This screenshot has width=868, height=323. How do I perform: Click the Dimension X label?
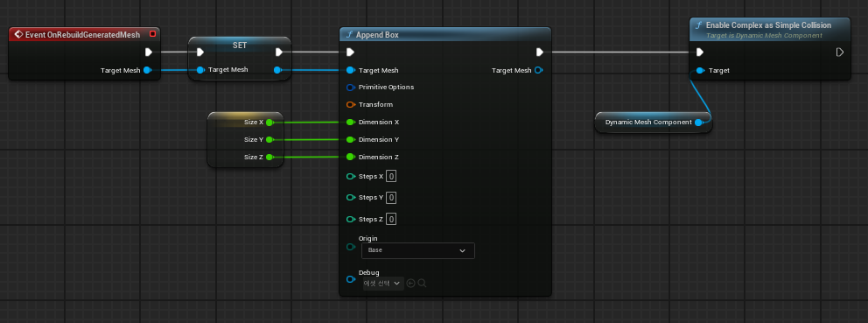379,122
